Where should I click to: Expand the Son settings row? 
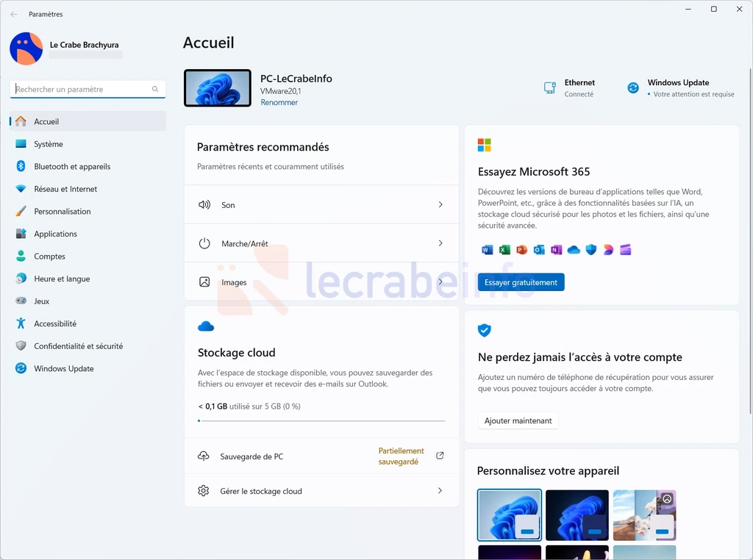[x=321, y=205]
